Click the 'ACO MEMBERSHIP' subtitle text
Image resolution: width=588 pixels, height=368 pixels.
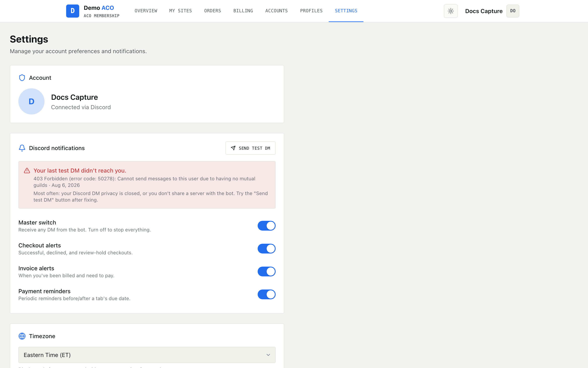point(101,16)
